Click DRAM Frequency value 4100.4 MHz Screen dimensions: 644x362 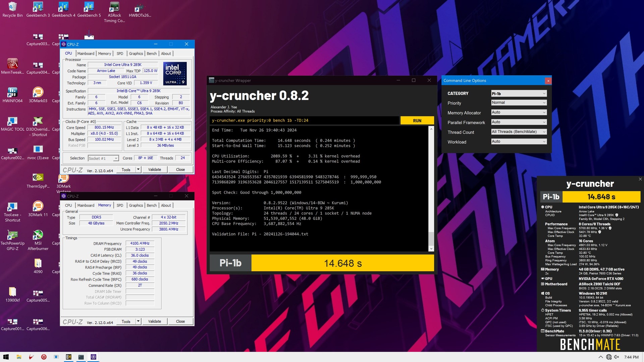140,243
